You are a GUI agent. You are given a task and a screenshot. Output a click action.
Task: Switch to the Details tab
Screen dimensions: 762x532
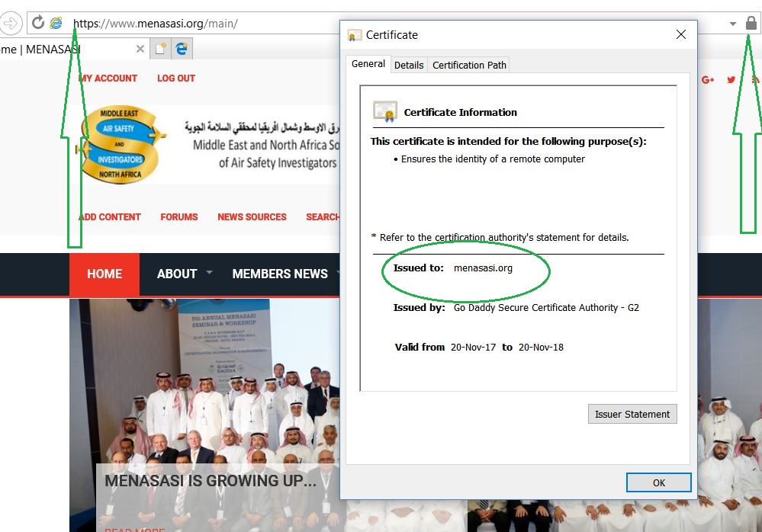tap(409, 65)
